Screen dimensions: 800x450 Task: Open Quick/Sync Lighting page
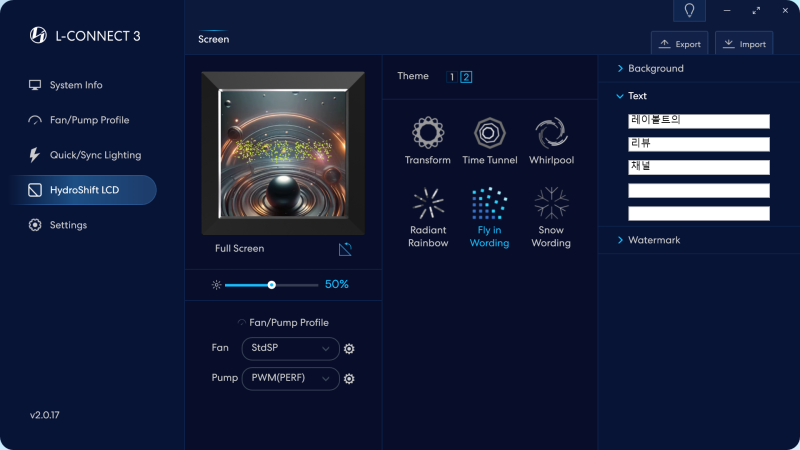(x=85, y=155)
